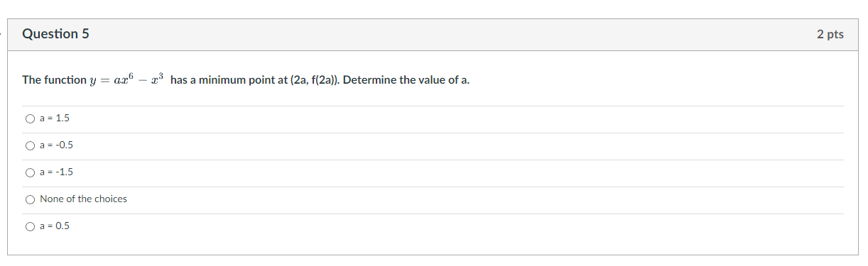
Task: Click the gray header bar beside Question 5
Action: pos(453,34)
